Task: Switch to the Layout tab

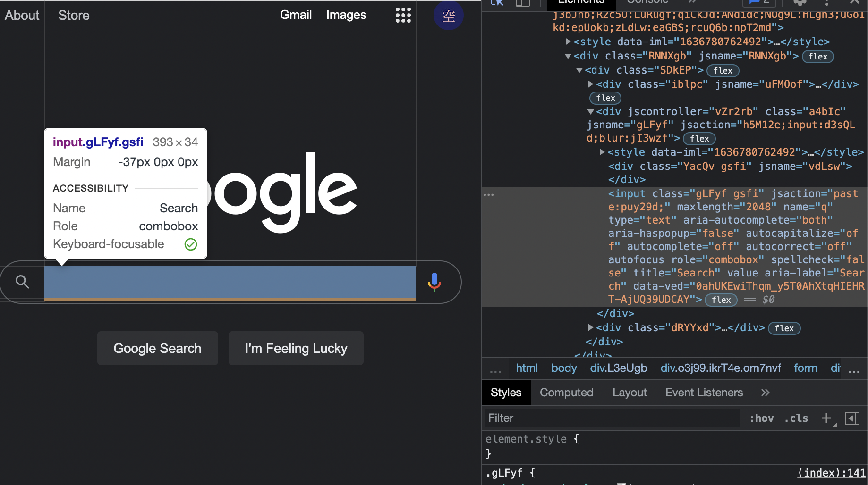Action: (x=630, y=393)
